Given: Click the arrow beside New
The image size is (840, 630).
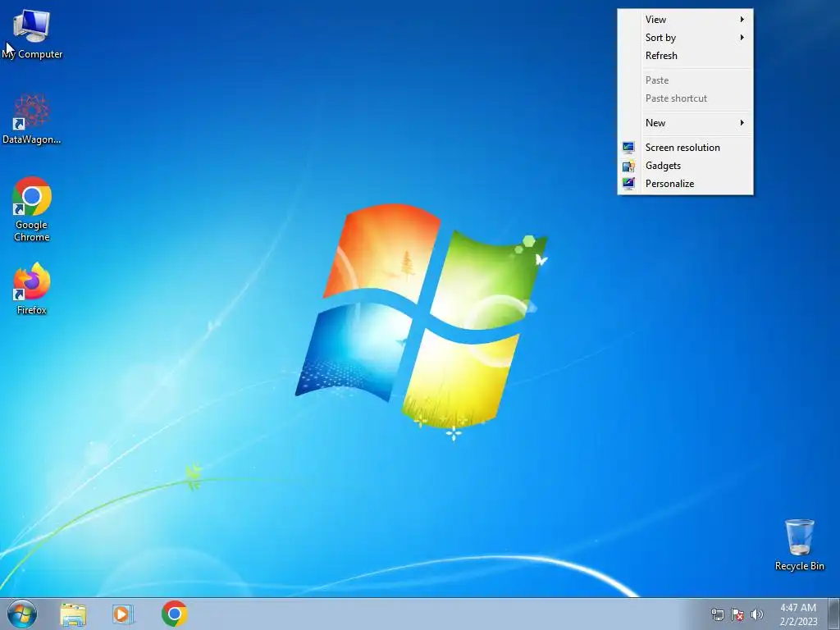Looking at the screenshot, I should 742,123.
